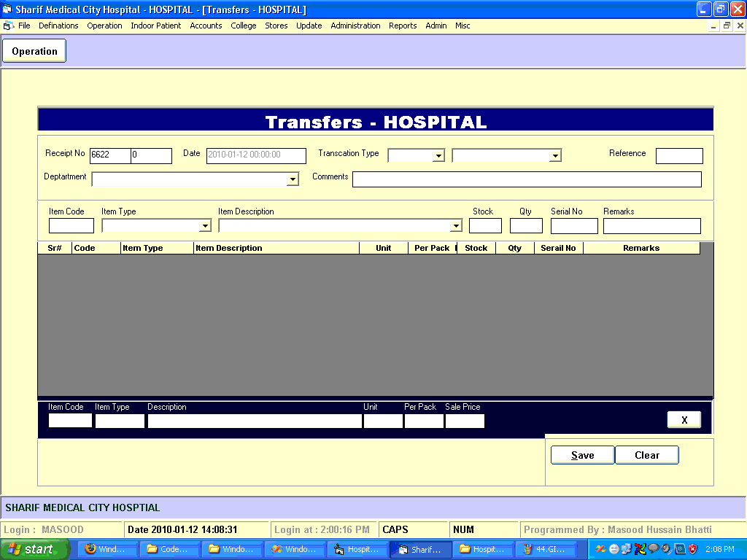Click the Remarks input field

pos(652,226)
